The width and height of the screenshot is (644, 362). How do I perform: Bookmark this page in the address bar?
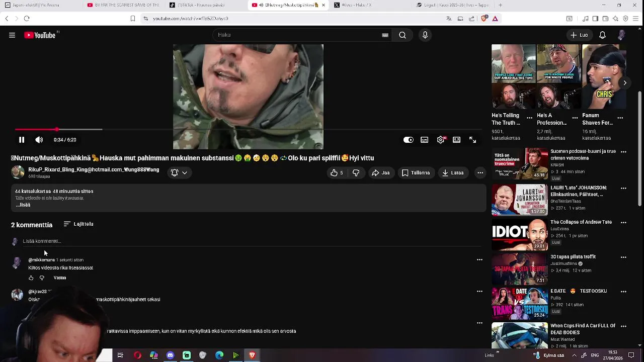pyautogui.click(x=133, y=19)
